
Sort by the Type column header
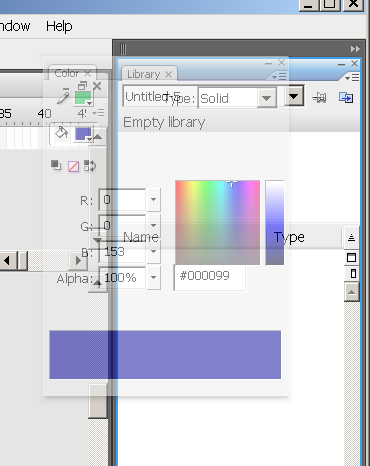tap(289, 237)
